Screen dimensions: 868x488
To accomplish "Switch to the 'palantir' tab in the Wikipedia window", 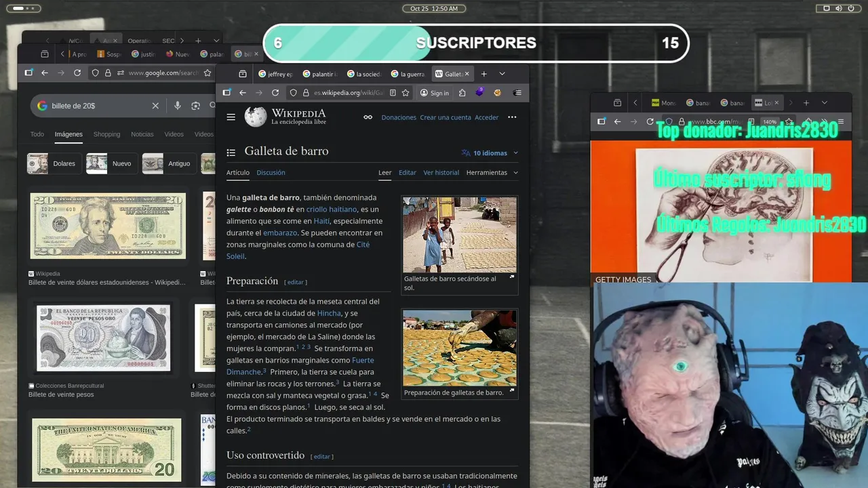I will (x=319, y=74).
